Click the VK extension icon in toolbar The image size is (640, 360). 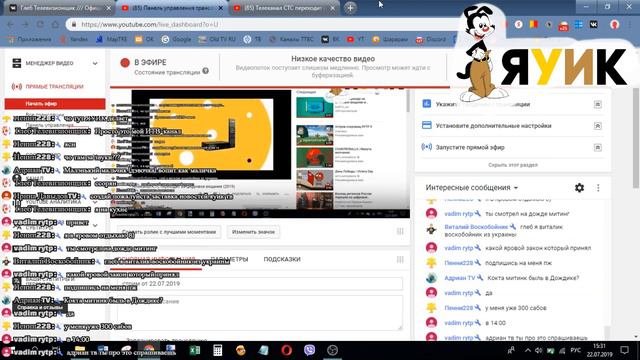[x=594, y=24]
